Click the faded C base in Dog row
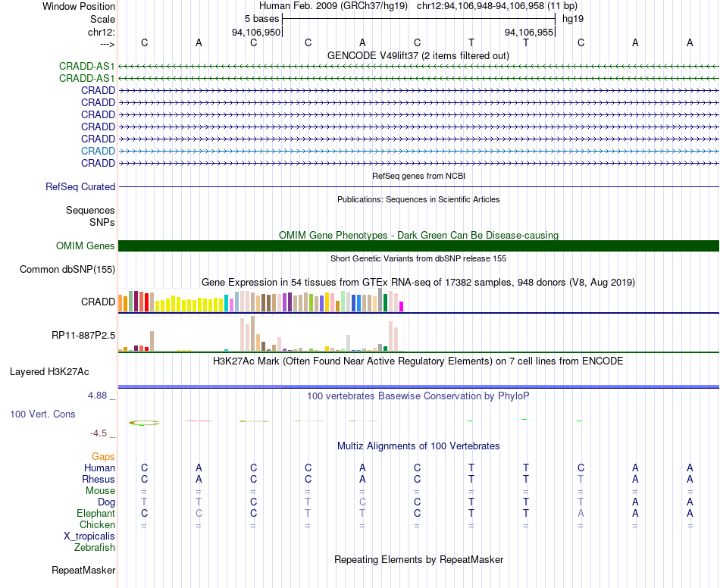 point(362,502)
